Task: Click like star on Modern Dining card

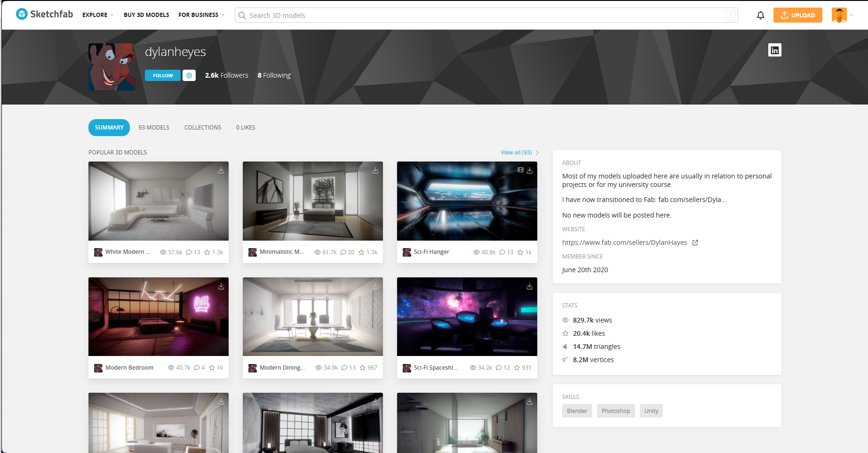Action: pyautogui.click(x=363, y=368)
